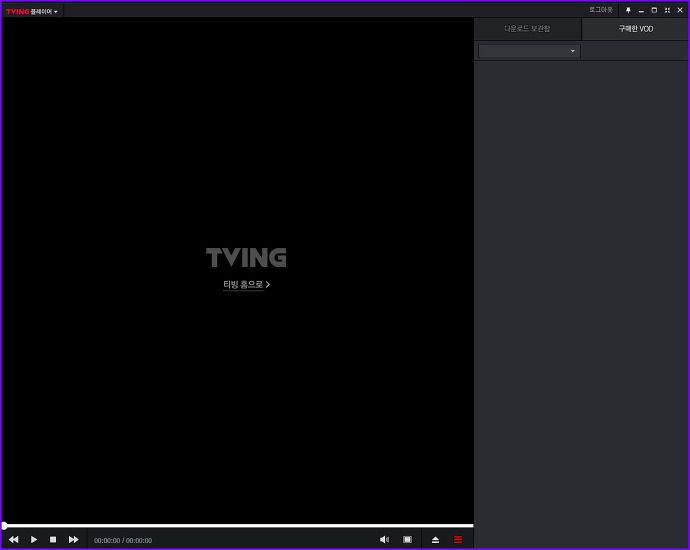The height and width of the screenshot is (550, 690).
Task: Click the middle of the playback progress bar
Action: [238, 525]
